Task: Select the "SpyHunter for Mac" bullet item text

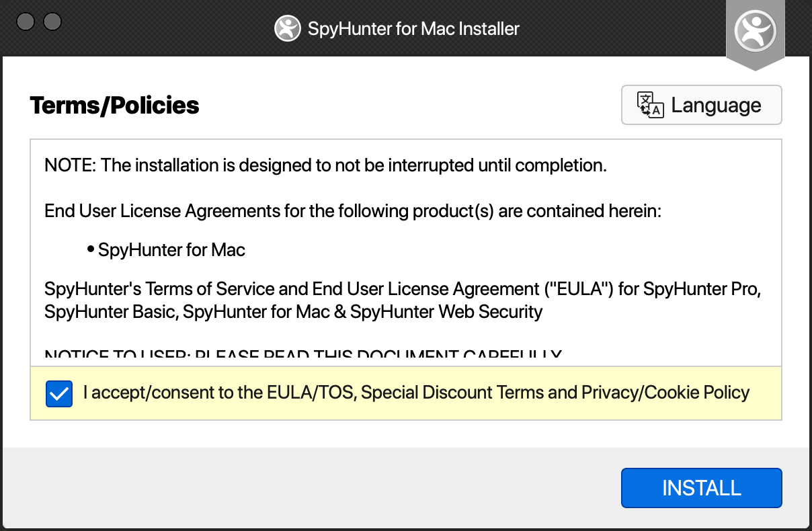Action: tap(171, 250)
